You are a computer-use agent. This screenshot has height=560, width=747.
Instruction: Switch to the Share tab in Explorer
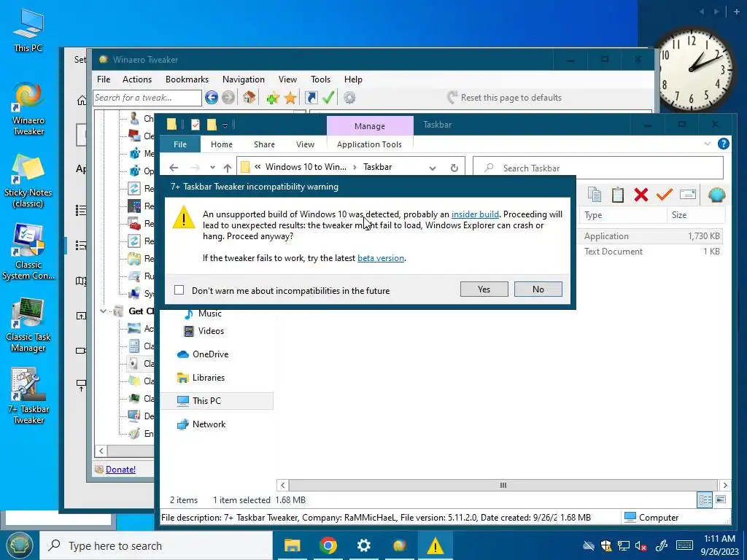264,144
